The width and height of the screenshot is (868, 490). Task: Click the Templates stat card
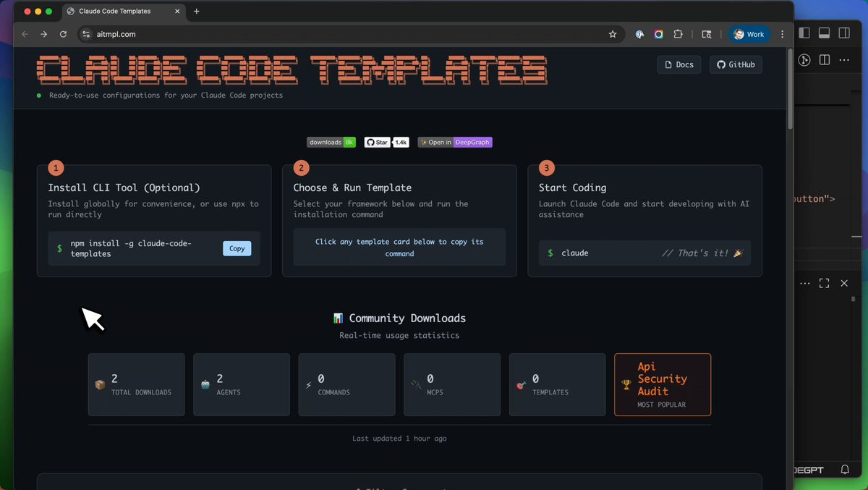click(x=557, y=384)
